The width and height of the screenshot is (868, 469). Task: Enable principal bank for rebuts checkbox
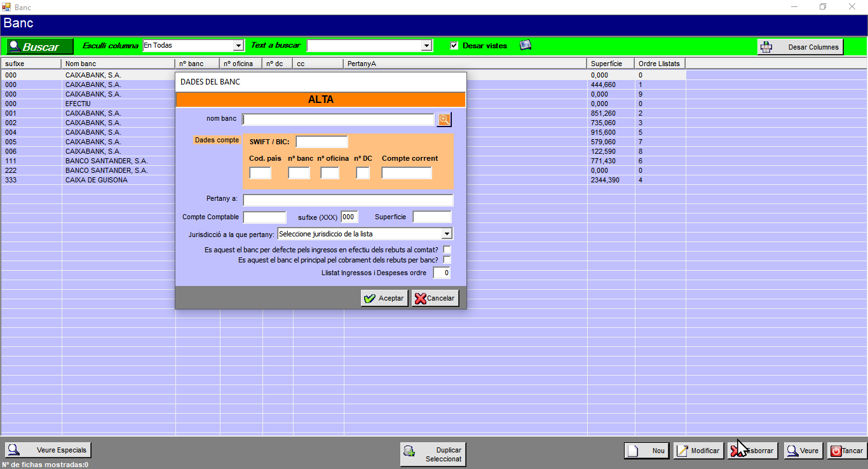click(x=447, y=260)
